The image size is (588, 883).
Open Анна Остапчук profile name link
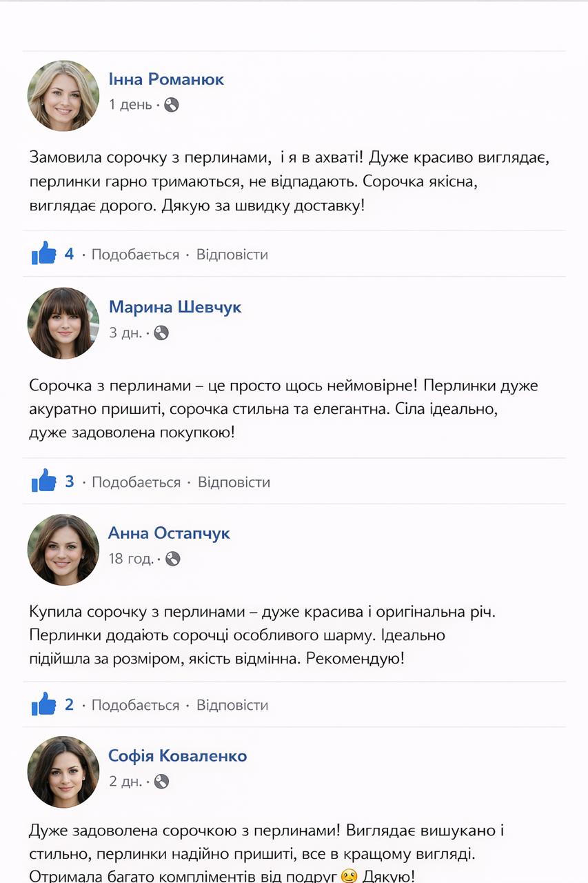point(169,533)
